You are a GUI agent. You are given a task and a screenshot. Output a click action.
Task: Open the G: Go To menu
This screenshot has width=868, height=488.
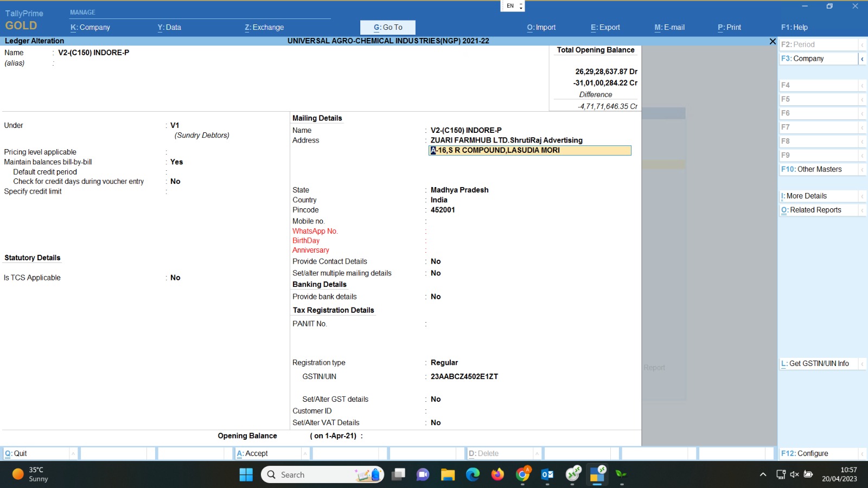point(388,28)
